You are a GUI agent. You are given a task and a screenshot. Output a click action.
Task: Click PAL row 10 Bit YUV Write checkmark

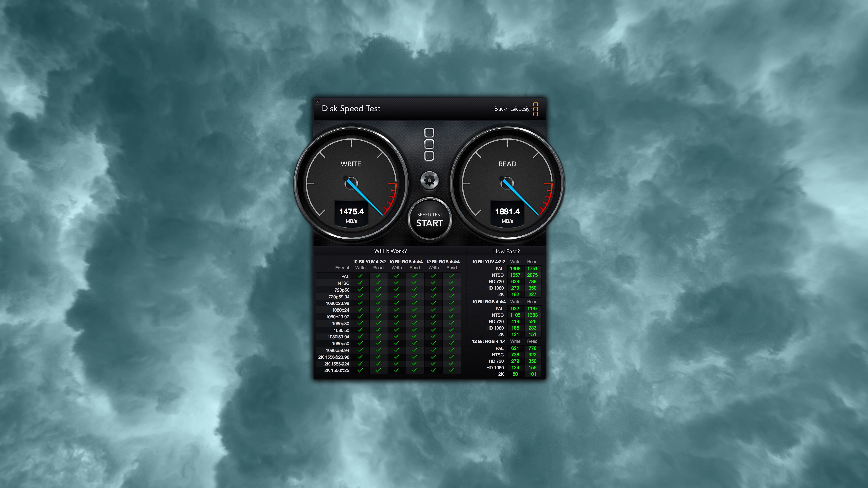click(360, 276)
